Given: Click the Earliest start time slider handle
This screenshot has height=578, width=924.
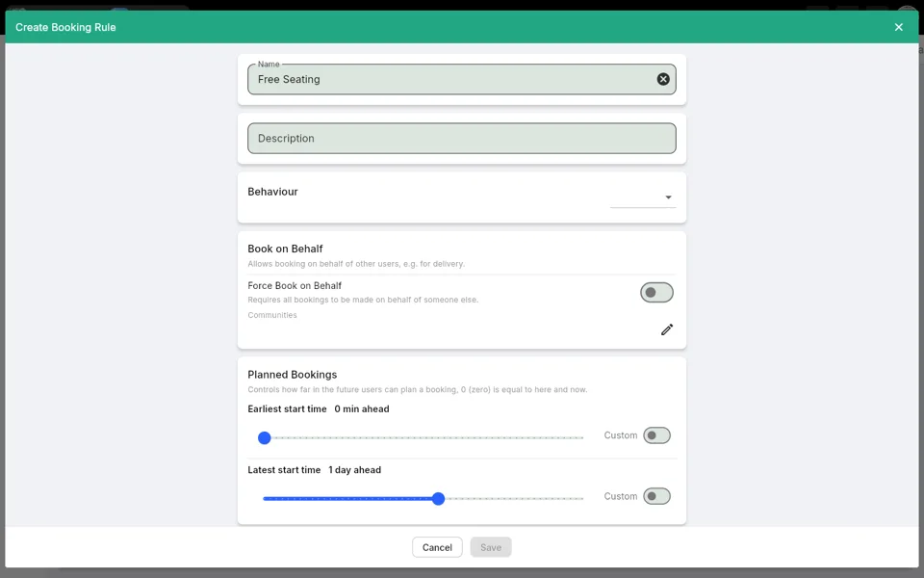Looking at the screenshot, I should coord(265,437).
